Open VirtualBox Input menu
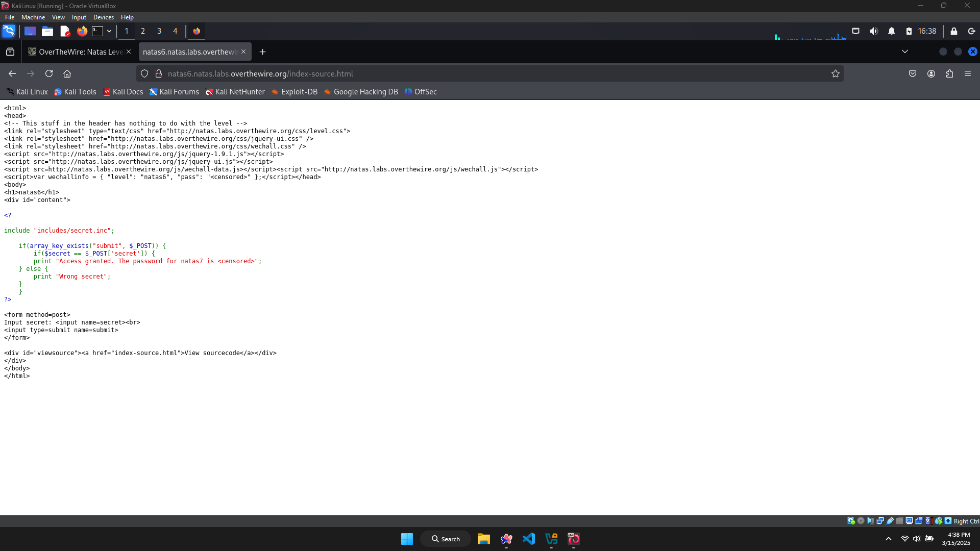The height and width of the screenshot is (551, 980). pos(79,17)
